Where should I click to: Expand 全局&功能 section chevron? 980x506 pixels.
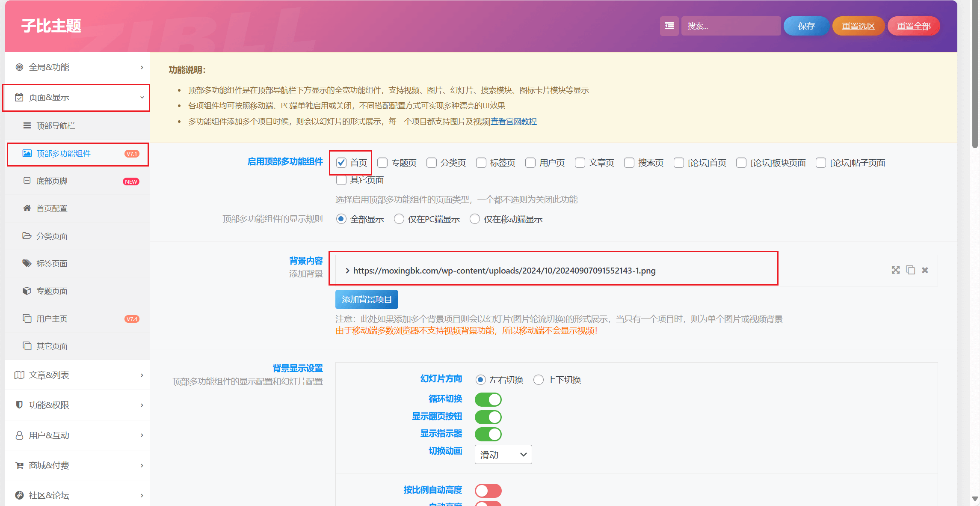pyautogui.click(x=142, y=67)
